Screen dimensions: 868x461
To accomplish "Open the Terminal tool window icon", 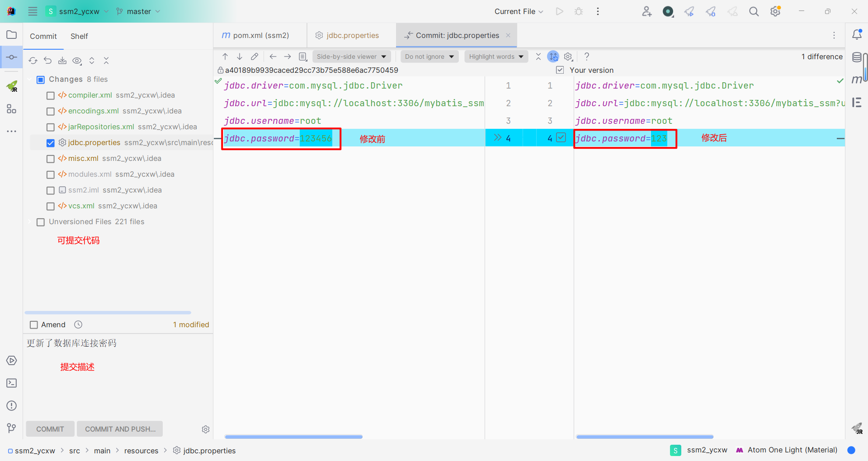I will tap(11, 383).
